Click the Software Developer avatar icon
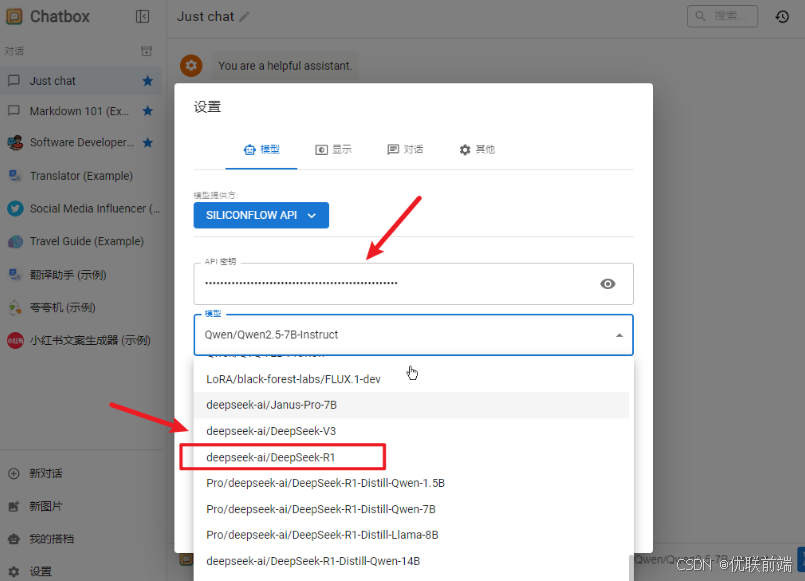The image size is (805, 581). [x=15, y=142]
